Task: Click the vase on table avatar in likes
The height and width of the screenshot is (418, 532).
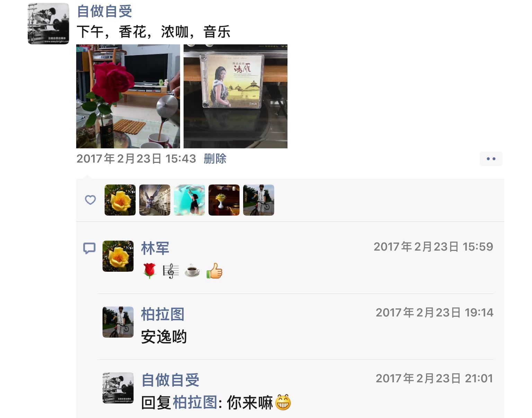Action: 224,200
